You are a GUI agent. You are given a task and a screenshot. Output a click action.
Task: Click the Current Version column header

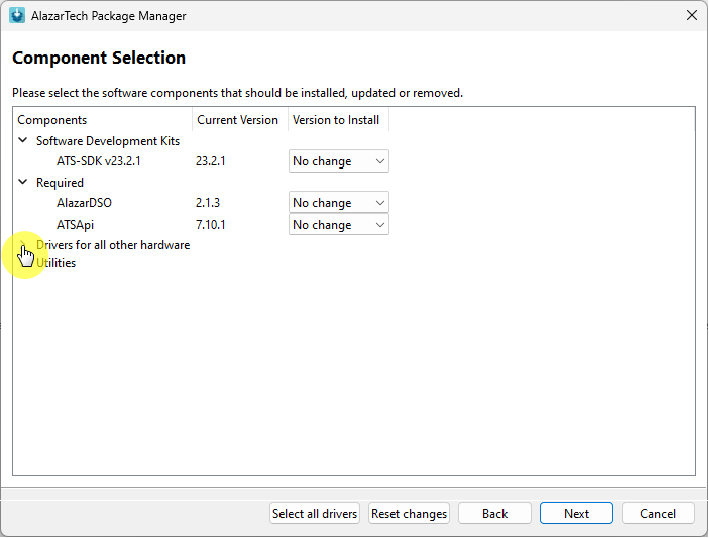(240, 120)
